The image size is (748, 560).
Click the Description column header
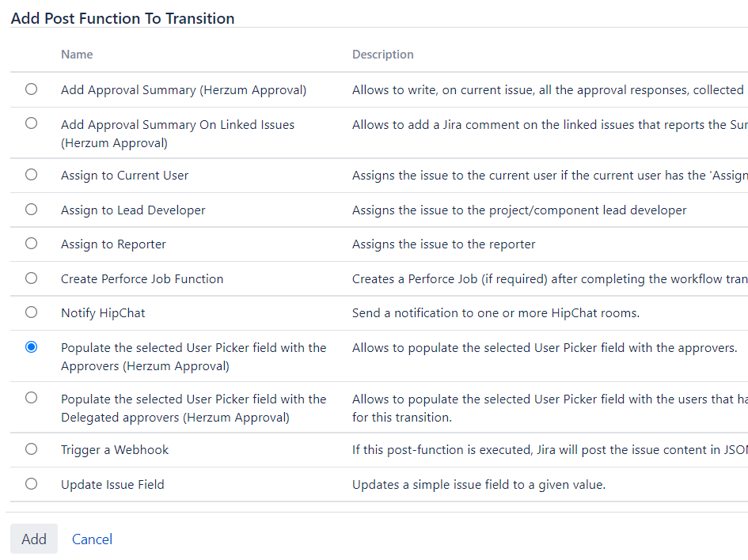coord(382,55)
